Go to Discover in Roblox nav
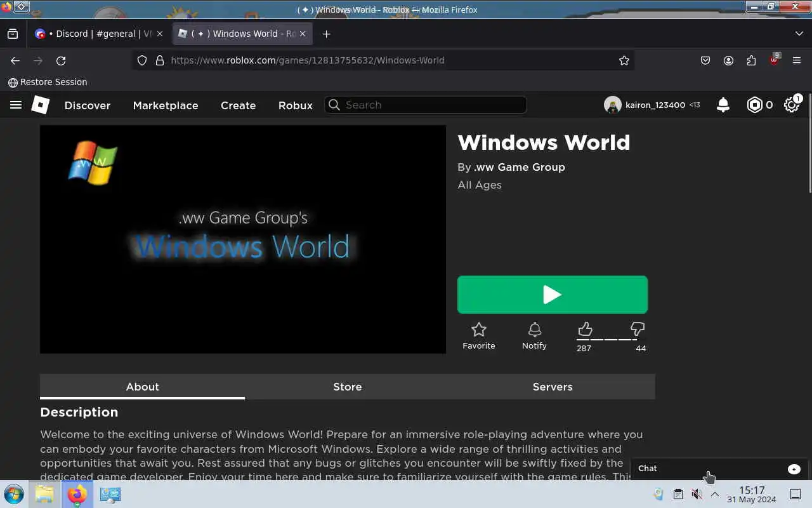Viewport: 812px width, 508px height. tap(88, 105)
